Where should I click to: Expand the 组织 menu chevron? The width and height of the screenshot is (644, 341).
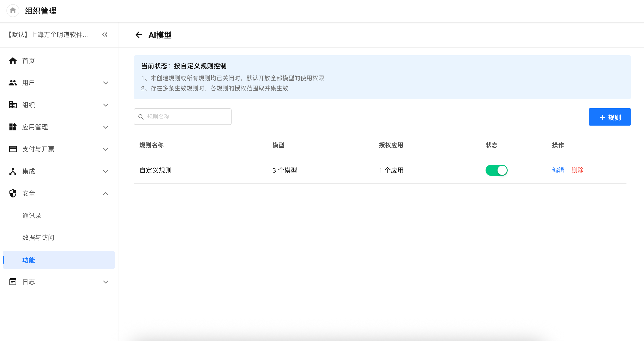105,105
